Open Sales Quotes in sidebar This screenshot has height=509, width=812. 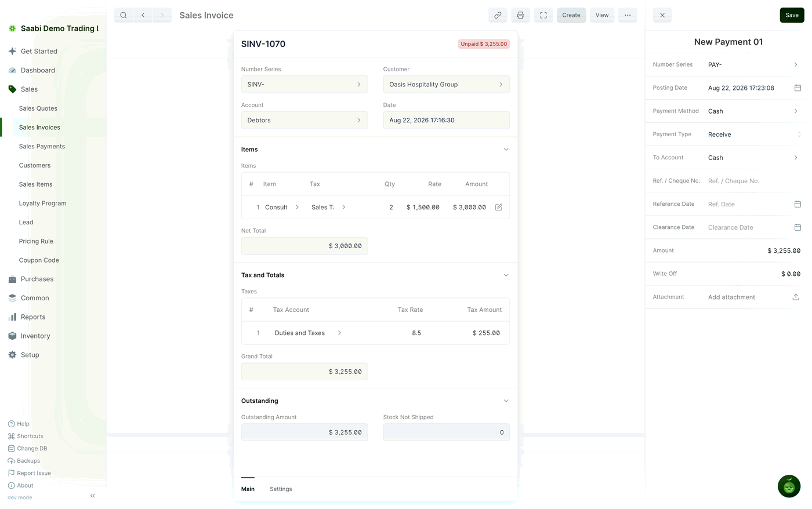click(38, 108)
